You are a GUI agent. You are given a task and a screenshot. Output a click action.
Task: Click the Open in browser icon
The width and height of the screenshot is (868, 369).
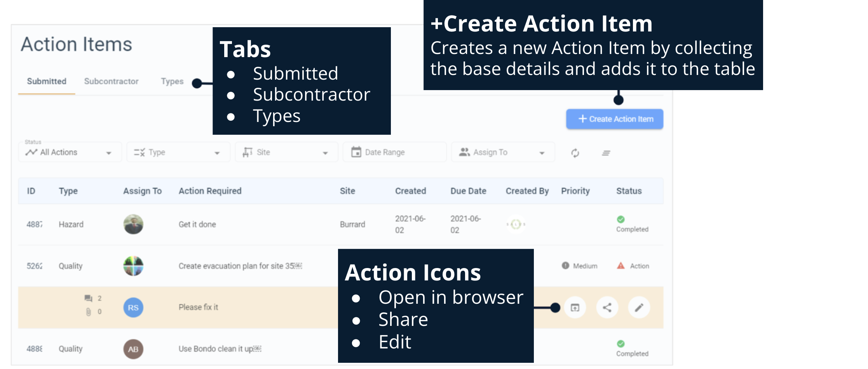pyautogui.click(x=575, y=308)
